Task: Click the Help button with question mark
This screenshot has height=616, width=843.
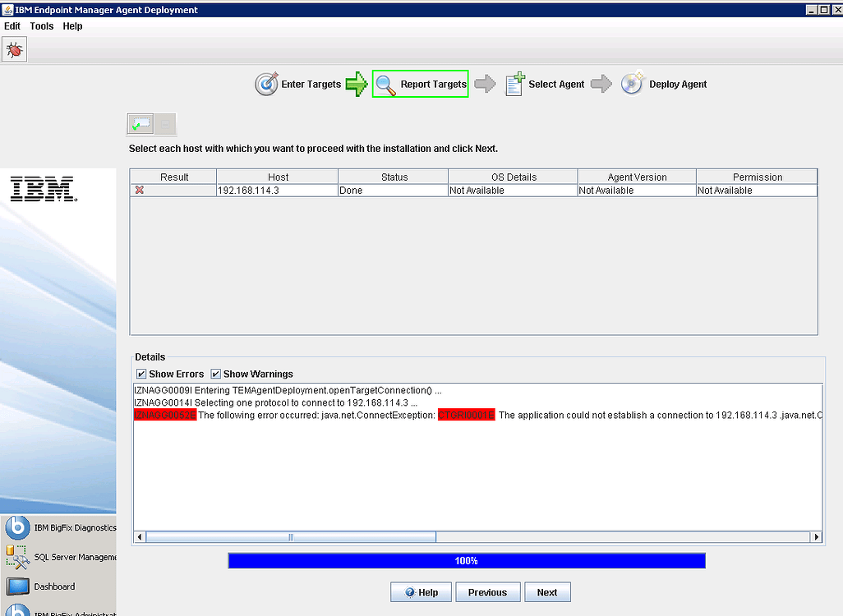Action: (421, 592)
